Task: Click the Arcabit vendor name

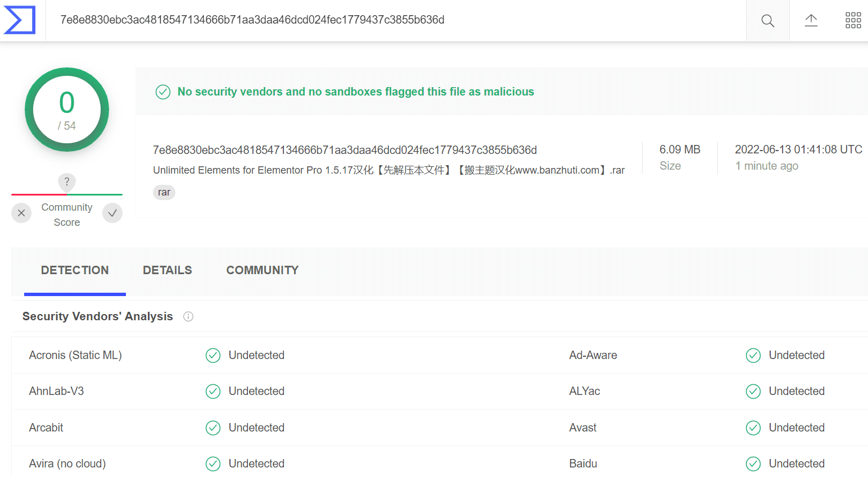Action: 46,428
